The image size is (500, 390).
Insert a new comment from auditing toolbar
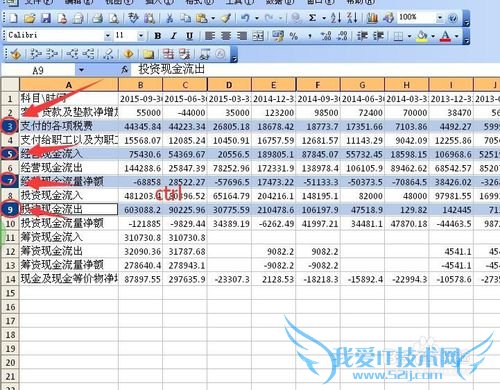point(148,54)
